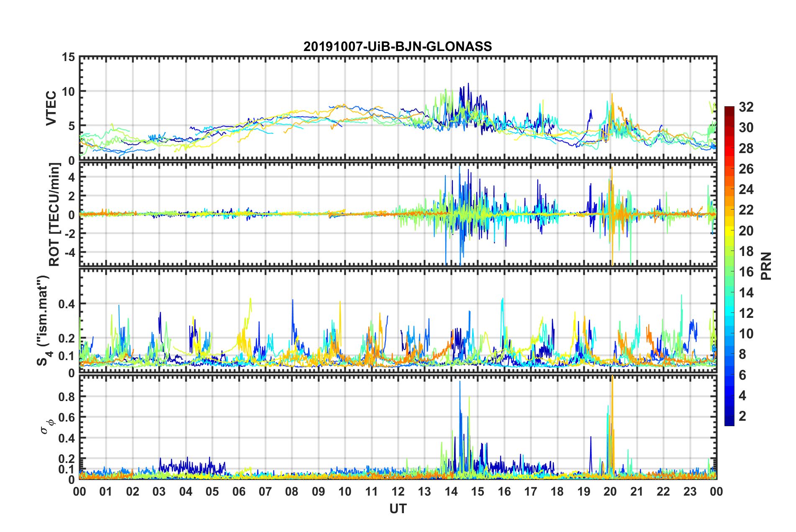Click x-axis hour tick label 11
Image resolution: width=796 pixels, height=532 pixels.
(x=372, y=491)
